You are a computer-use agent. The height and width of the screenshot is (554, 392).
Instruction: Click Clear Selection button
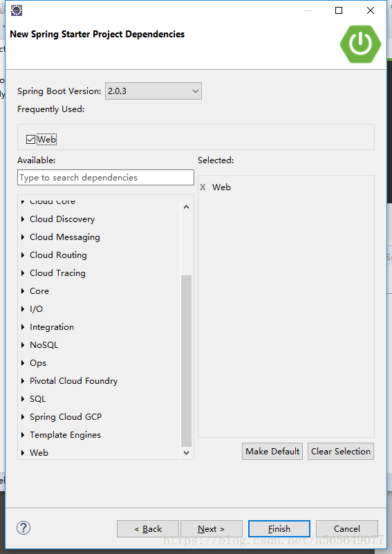click(x=341, y=452)
